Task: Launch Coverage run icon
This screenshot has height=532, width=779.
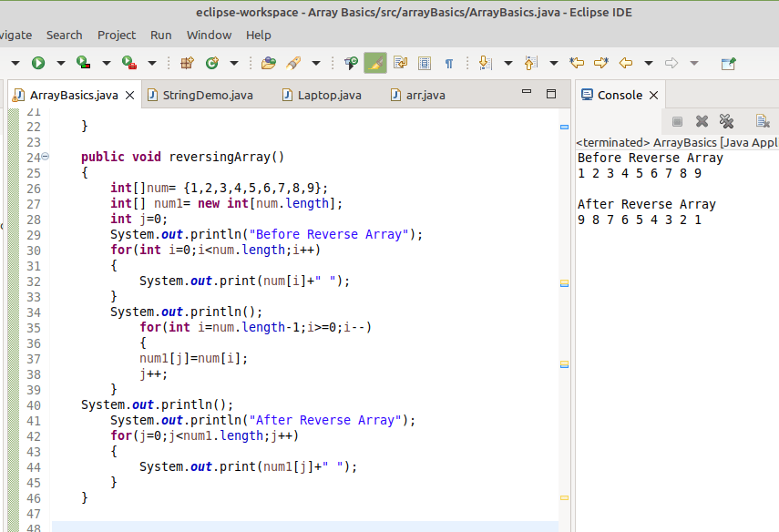Action: point(84,63)
